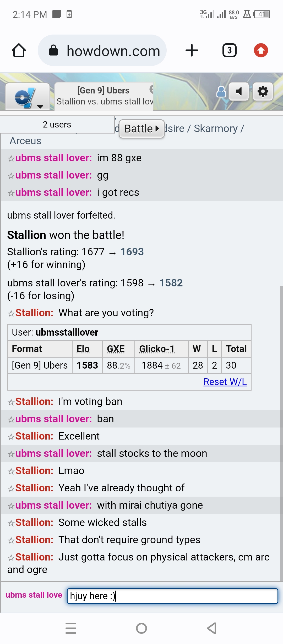Tap the browser home icon
283x644 pixels.
tap(19, 50)
